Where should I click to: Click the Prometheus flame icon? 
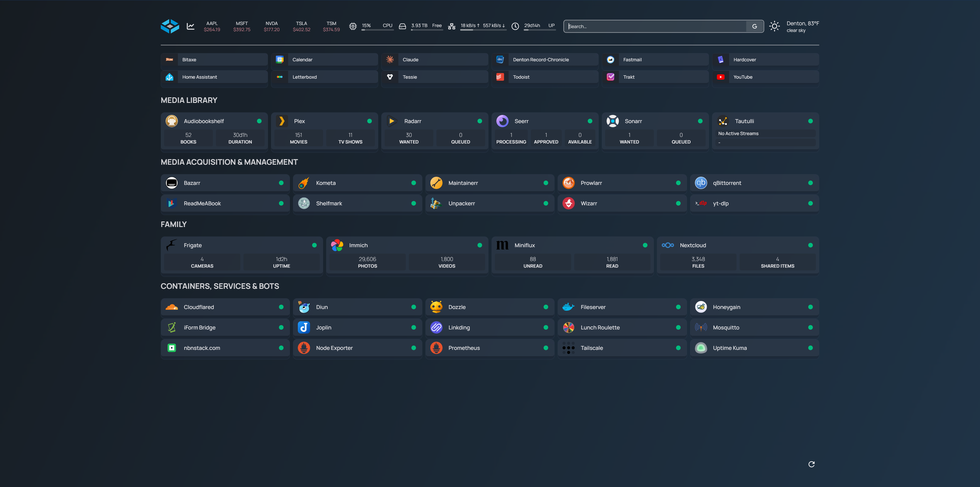436,348
